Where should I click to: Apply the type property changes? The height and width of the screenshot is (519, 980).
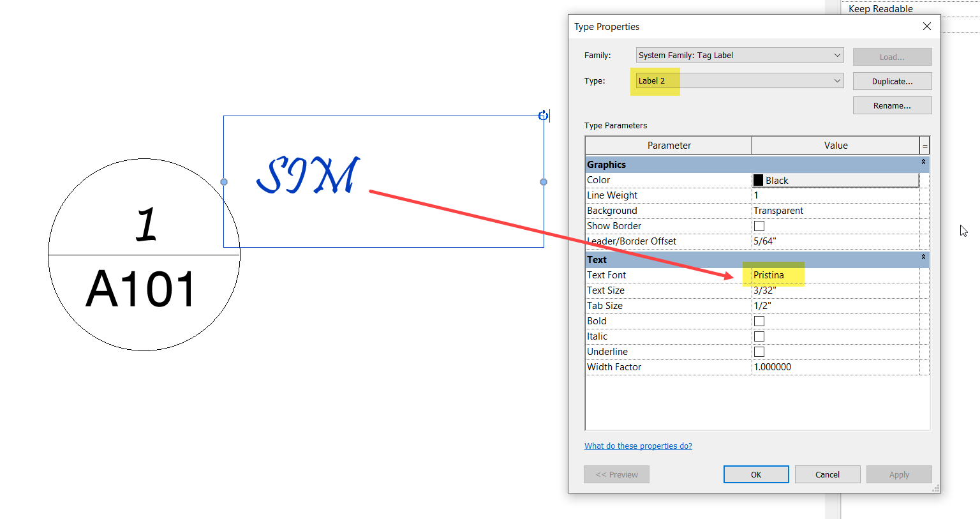click(x=899, y=474)
